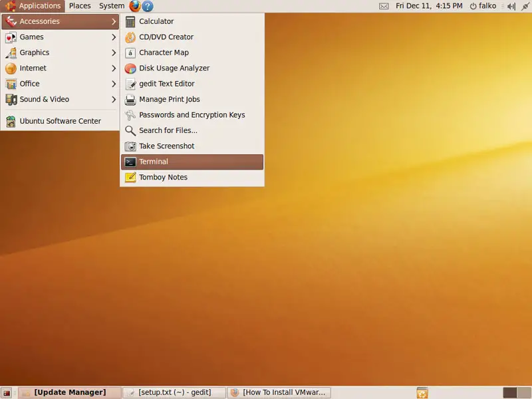Click the Ubuntu Software Center icon

11,121
